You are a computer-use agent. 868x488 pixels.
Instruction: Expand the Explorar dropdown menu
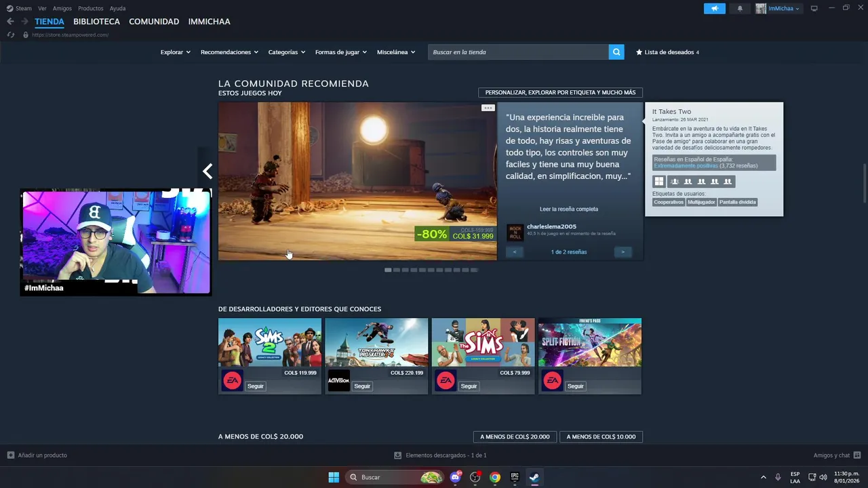click(x=175, y=52)
